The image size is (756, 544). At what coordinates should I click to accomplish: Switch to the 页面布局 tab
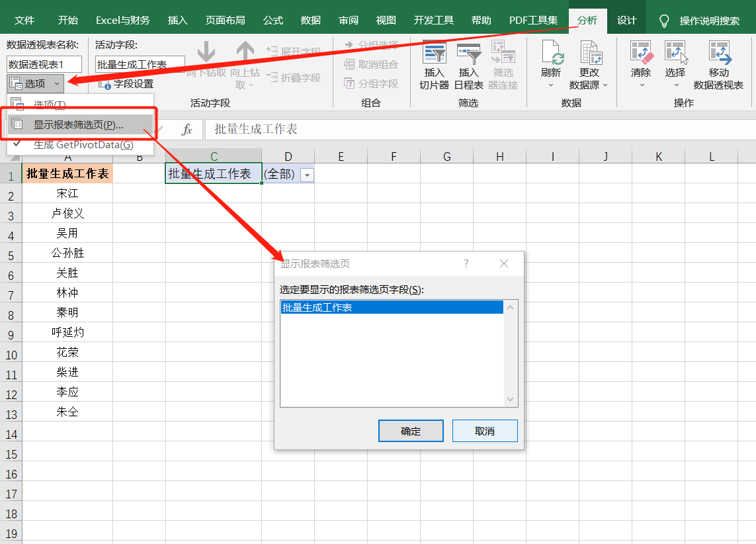point(225,21)
